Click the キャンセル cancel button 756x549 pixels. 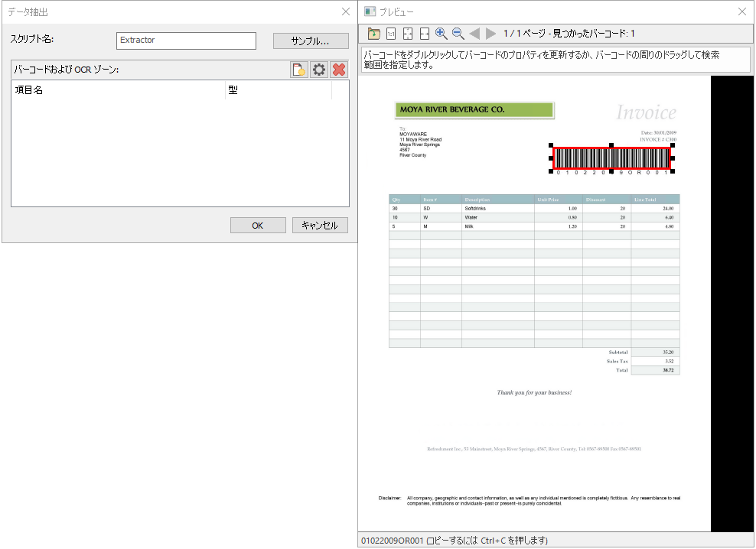320,225
